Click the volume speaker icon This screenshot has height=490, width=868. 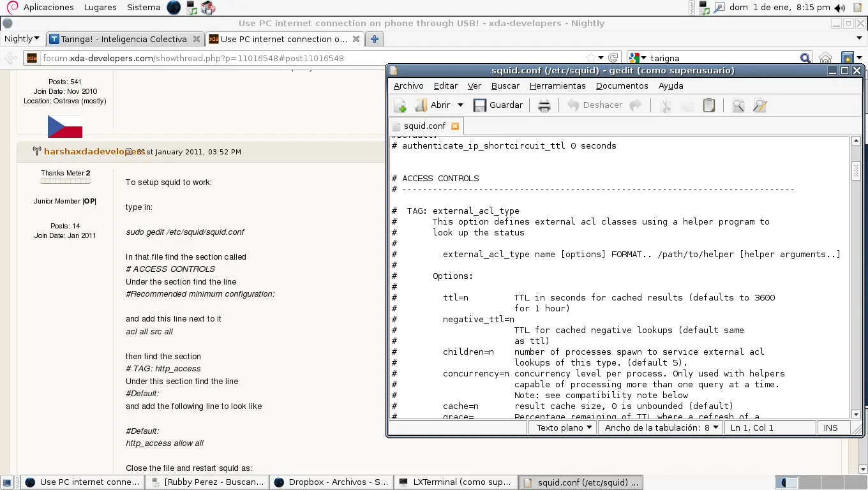click(x=839, y=8)
